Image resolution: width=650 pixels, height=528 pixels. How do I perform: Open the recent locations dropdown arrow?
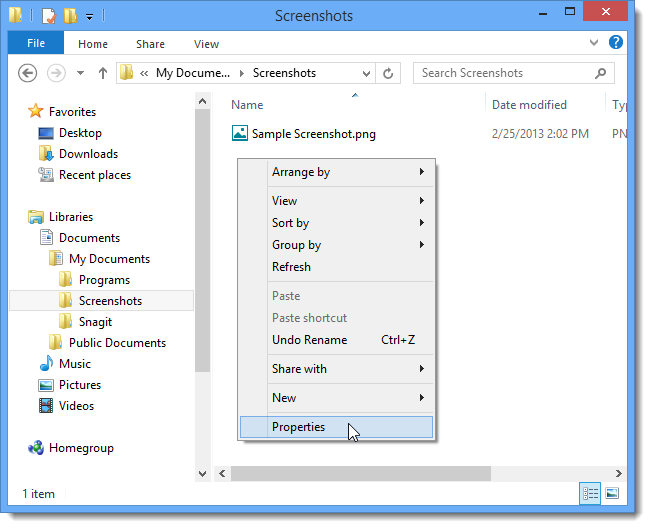point(80,73)
